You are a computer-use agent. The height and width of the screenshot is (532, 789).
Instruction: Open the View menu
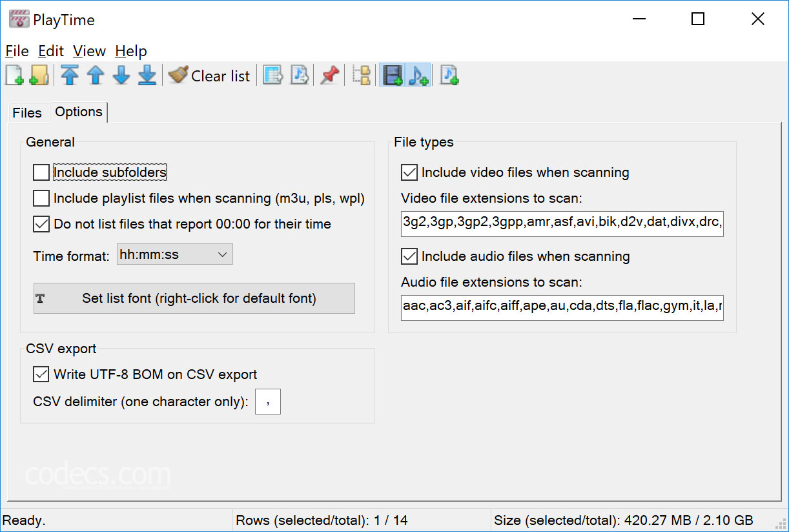pyautogui.click(x=89, y=51)
